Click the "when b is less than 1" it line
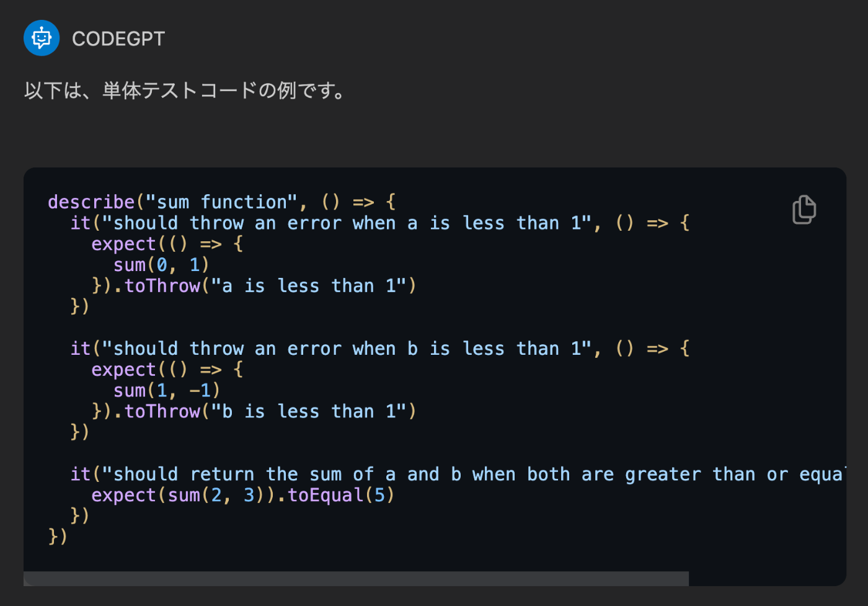The image size is (868, 606). (x=380, y=348)
